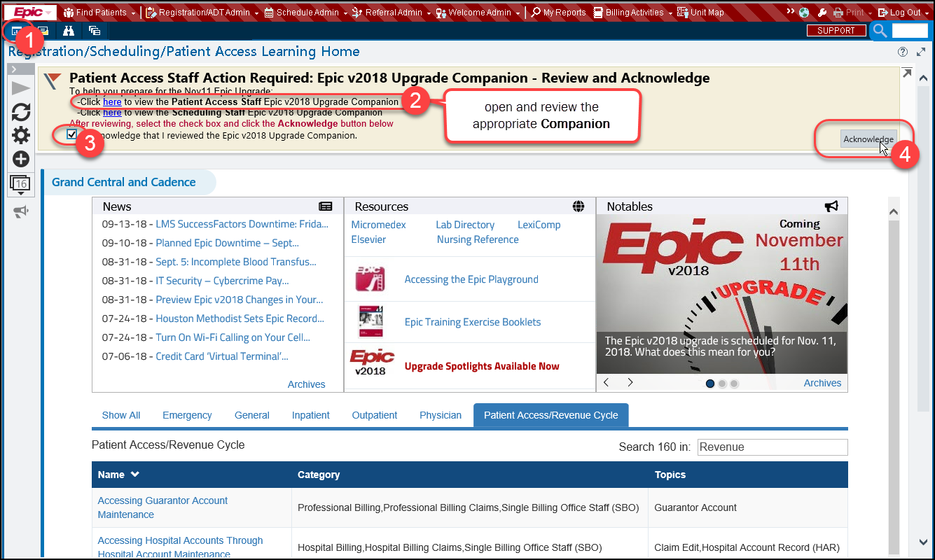Click the binoculars search icon in toolbar
The height and width of the screenshot is (560, 935).
[x=69, y=31]
